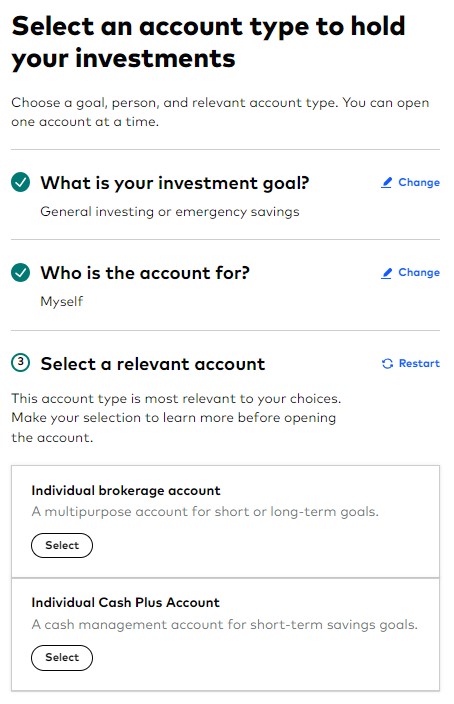The width and height of the screenshot is (454, 704).
Task: Click the 'Individual Cash Plus Account' card title
Action: point(125,603)
